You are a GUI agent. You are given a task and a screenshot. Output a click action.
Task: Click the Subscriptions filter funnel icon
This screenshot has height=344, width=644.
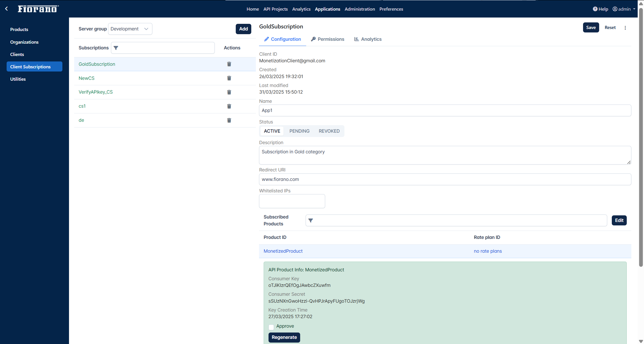[x=116, y=48]
